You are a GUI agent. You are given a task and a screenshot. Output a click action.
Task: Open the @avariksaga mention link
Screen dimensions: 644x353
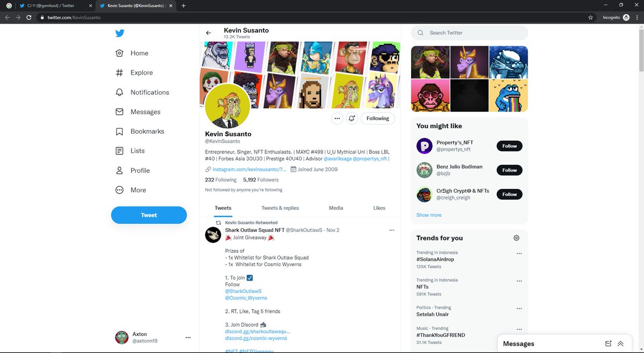338,159
